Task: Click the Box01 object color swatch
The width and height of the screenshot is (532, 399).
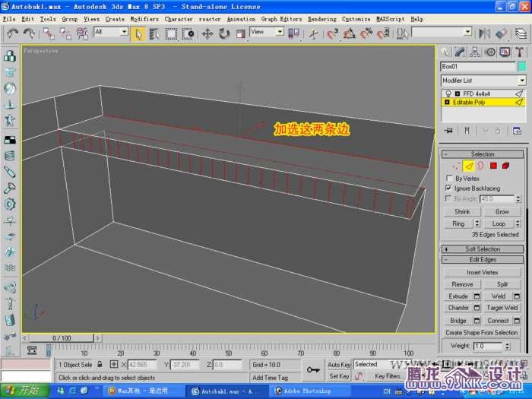Action: click(522, 67)
